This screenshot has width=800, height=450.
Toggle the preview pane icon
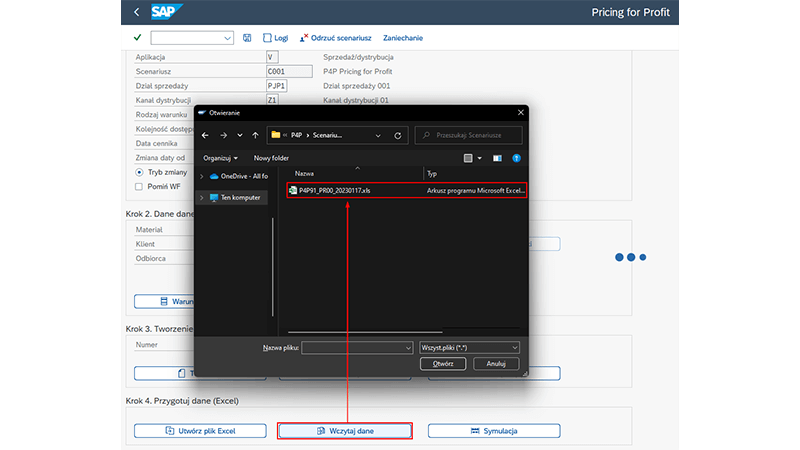click(497, 158)
